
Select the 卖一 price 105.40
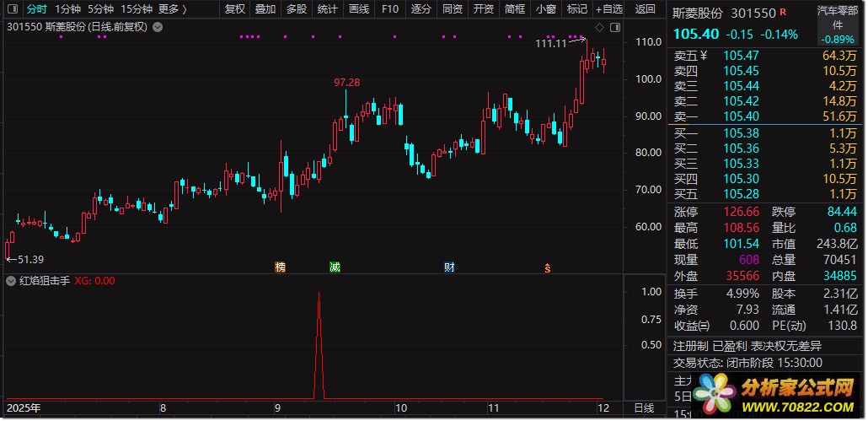pos(742,116)
